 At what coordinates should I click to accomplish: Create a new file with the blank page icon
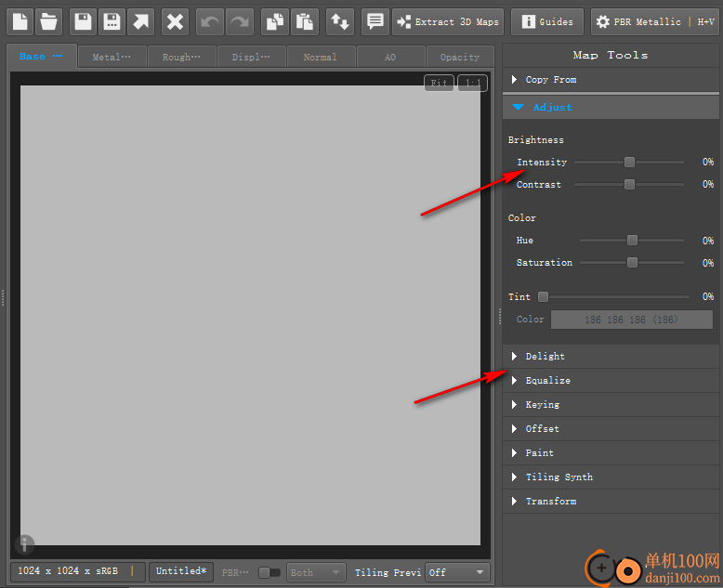(x=20, y=21)
